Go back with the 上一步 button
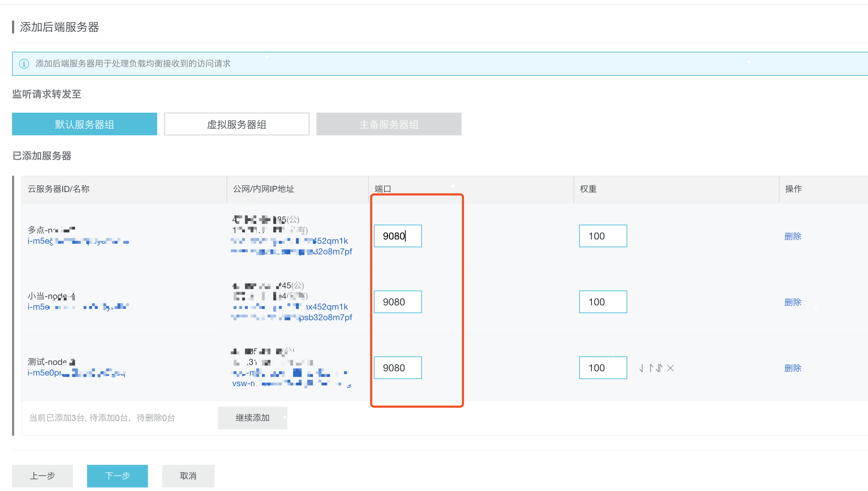Screen dimensions: 868x491 pos(42,476)
